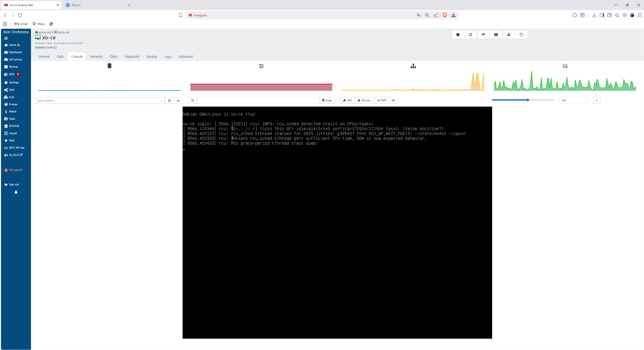Image resolution: width=644 pixels, height=350 pixels.
Task: Switch to the Snapshots tab
Action: click(x=132, y=56)
